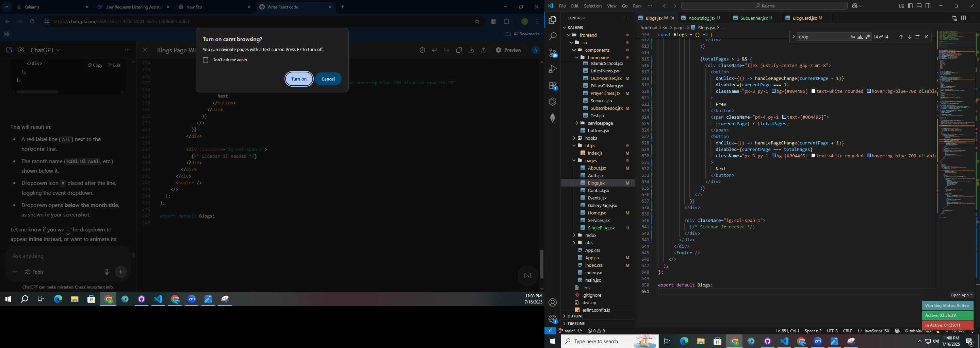Click errors and warnings count in status bar
The width and height of the screenshot is (980, 348).
(x=596, y=331)
